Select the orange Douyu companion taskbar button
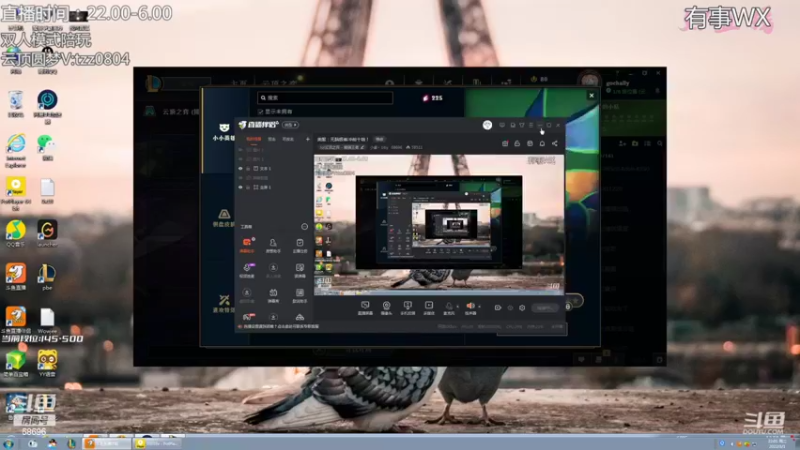The width and height of the screenshot is (800, 450). pos(106,443)
